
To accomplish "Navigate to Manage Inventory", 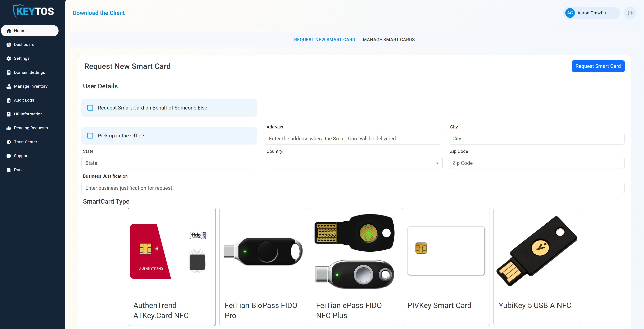I will 30,86.
